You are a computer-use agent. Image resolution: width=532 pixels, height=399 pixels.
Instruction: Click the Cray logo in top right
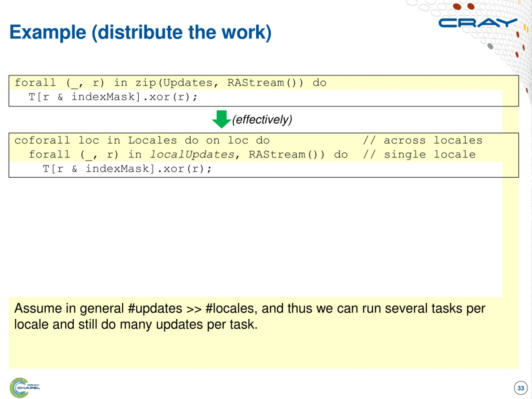tap(478, 23)
